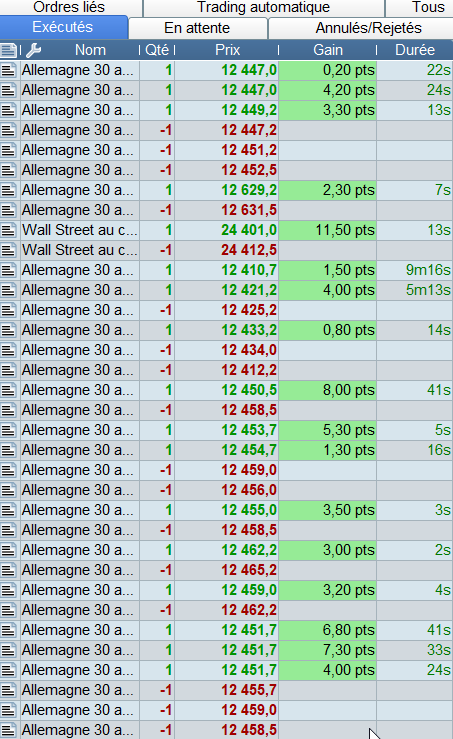Select the 7,30 pts gain cell
The image size is (453, 739).
point(328,650)
